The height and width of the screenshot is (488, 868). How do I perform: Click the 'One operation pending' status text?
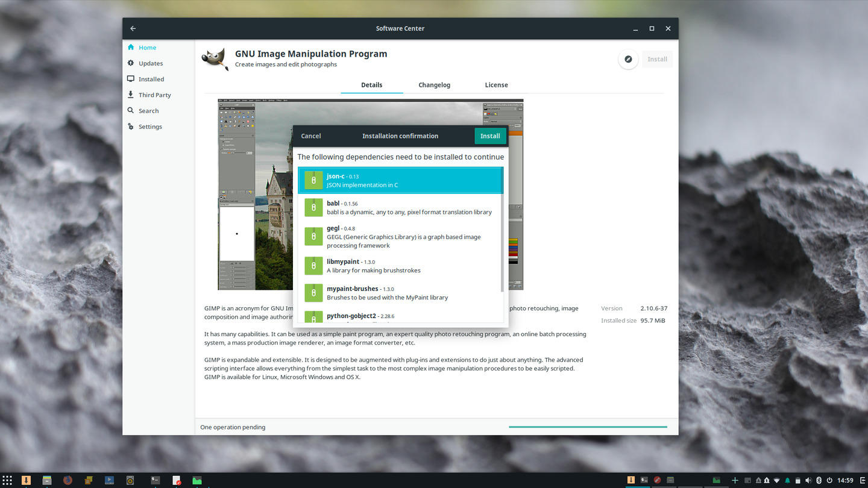pos(233,427)
